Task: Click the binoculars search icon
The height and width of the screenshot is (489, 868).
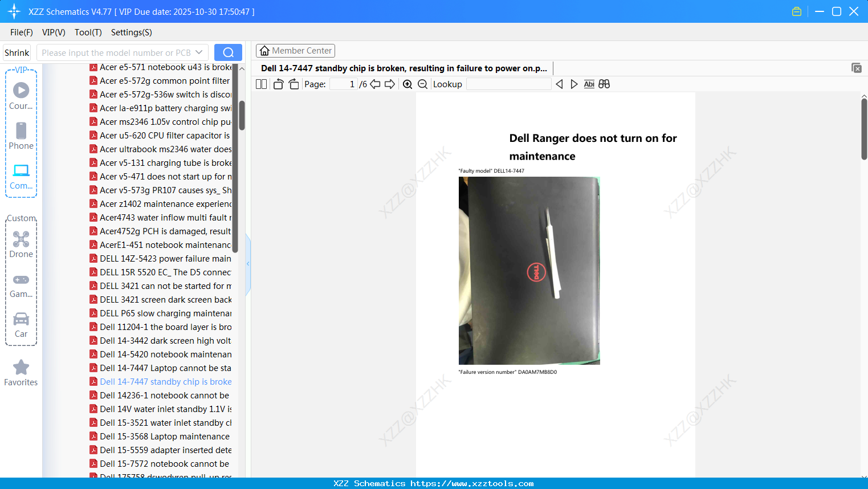Action: coord(604,84)
